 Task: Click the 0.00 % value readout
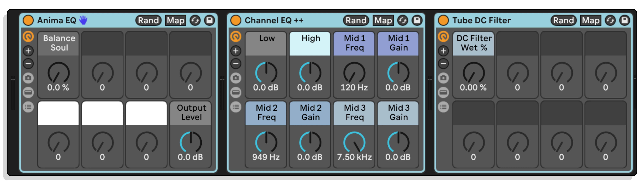pos(473,87)
